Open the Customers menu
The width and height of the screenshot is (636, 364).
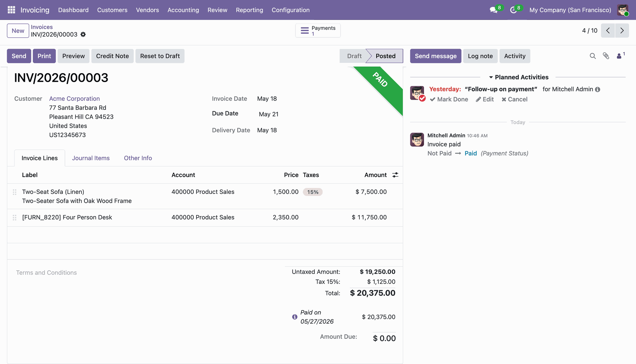point(112,10)
